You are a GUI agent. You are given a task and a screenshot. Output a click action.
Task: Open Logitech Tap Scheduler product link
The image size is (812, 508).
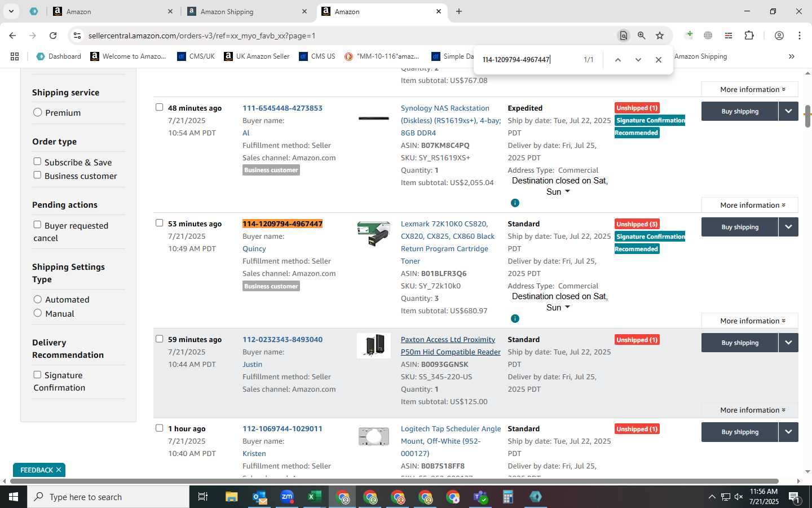(451, 441)
